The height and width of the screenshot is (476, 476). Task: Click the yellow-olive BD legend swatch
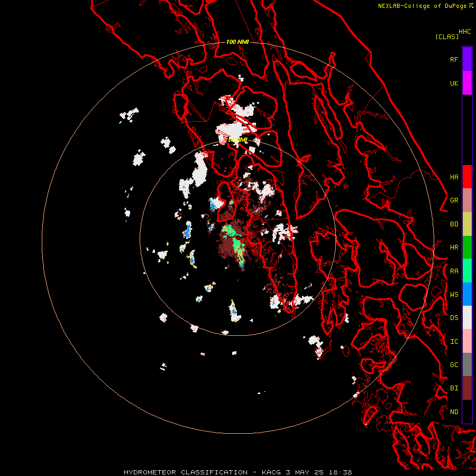pyautogui.click(x=467, y=224)
